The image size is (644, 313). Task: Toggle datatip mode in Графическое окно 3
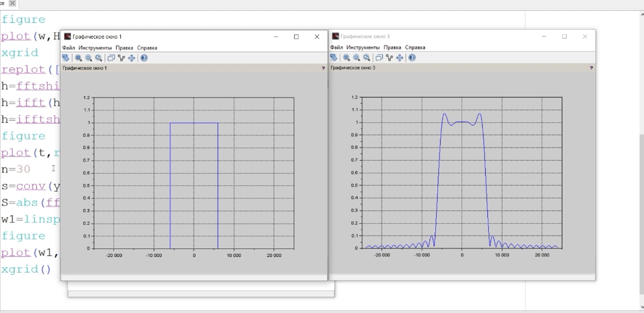coord(390,57)
